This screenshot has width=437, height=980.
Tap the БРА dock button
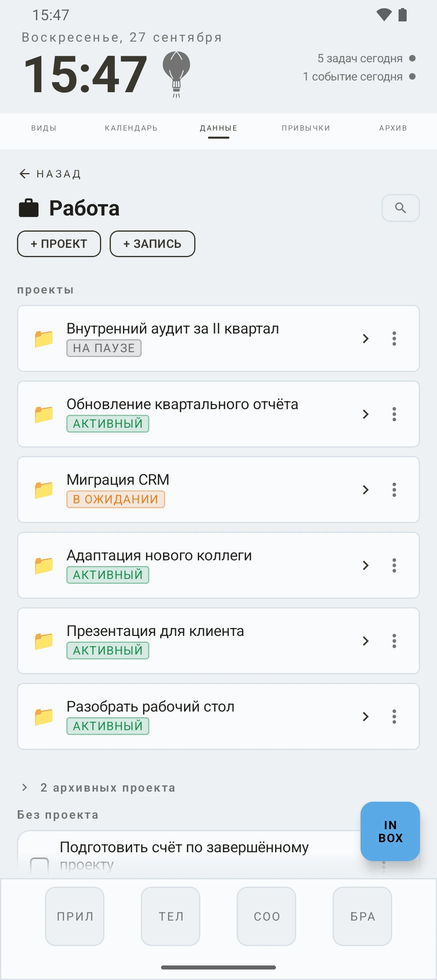pos(363,916)
